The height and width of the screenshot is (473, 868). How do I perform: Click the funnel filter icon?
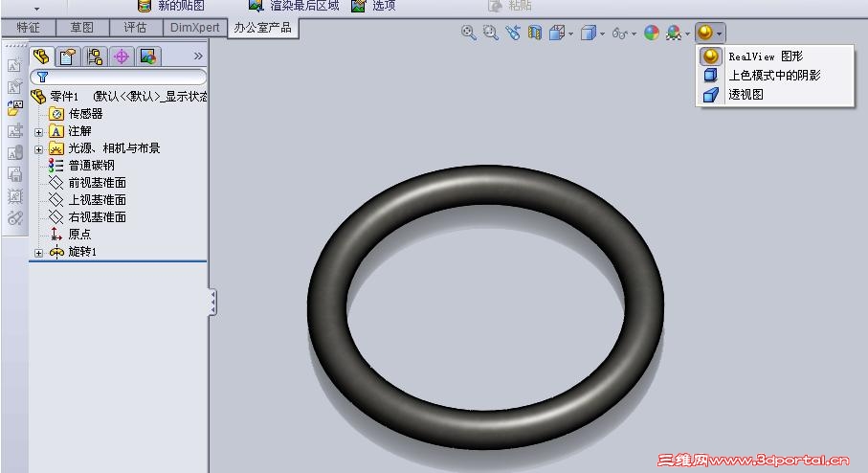point(43,77)
